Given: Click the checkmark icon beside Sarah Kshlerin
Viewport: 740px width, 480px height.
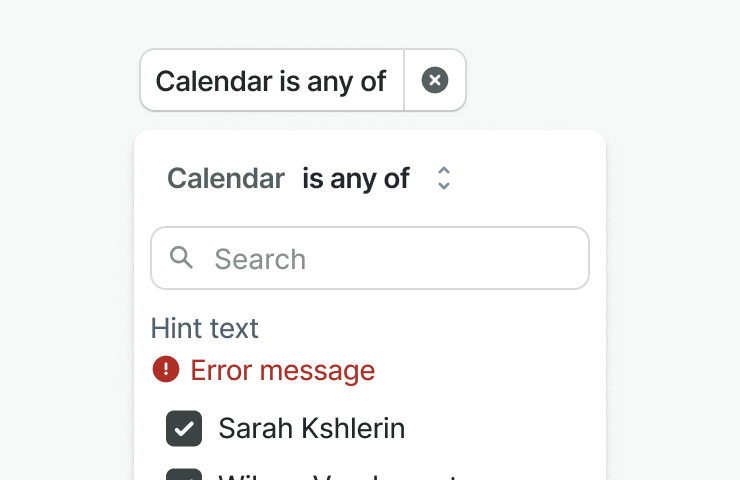Looking at the screenshot, I should click(x=184, y=429).
